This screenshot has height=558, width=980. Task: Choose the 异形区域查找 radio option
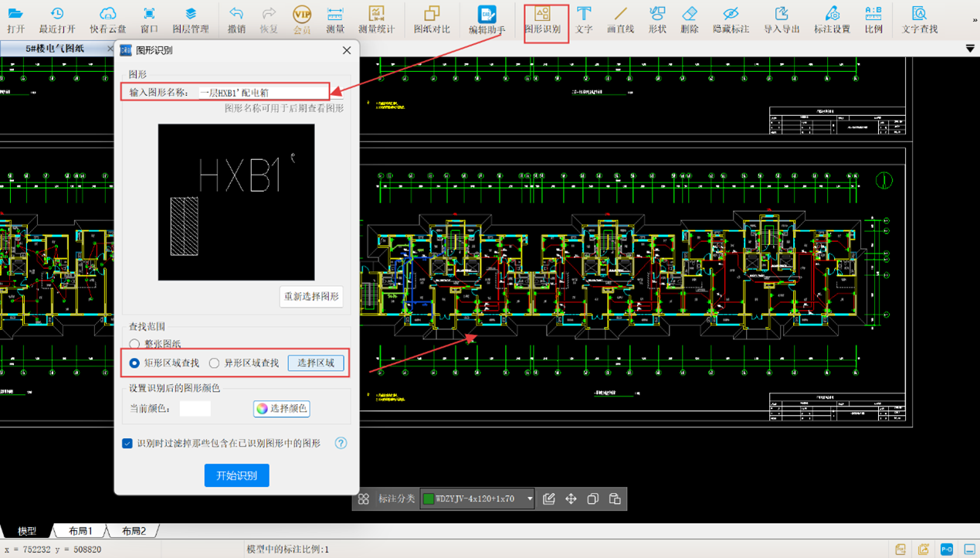215,363
